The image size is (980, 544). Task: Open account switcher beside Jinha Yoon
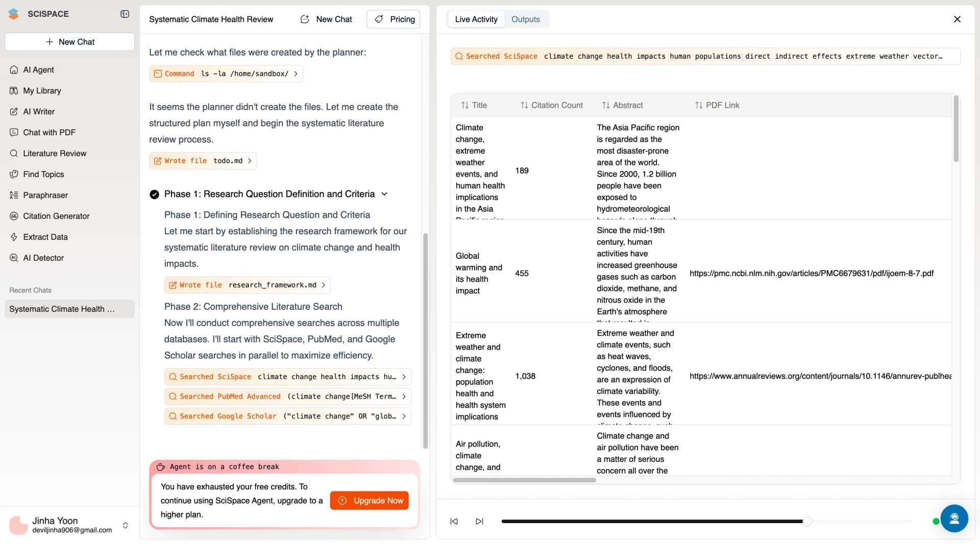pos(125,525)
